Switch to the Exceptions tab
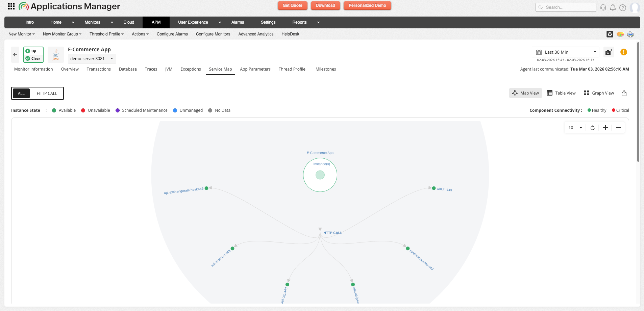Screen dimensions: 644x311 tap(191, 69)
